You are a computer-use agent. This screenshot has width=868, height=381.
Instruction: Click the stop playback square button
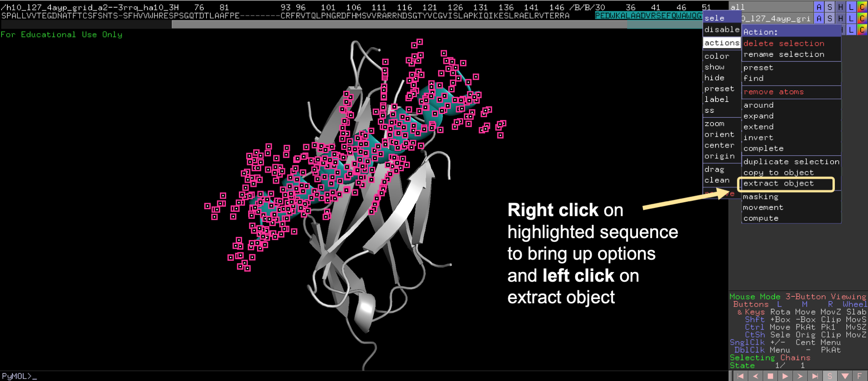770,376
